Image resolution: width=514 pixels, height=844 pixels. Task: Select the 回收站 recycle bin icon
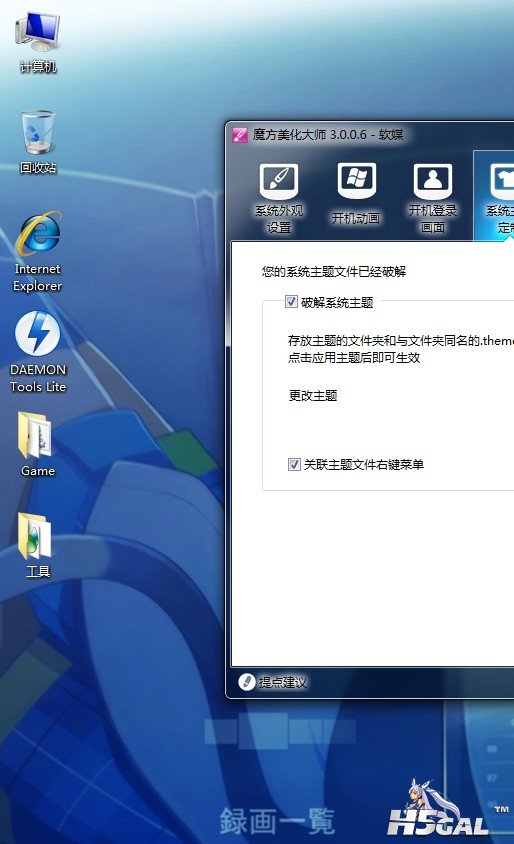tap(38, 142)
